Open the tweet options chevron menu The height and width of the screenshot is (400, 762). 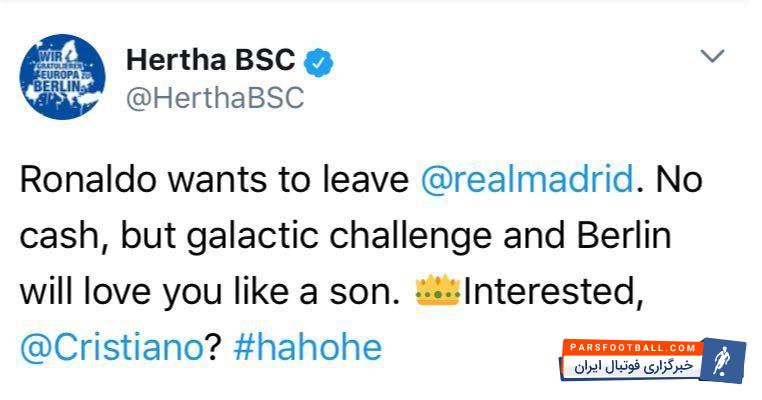click(711, 56)
